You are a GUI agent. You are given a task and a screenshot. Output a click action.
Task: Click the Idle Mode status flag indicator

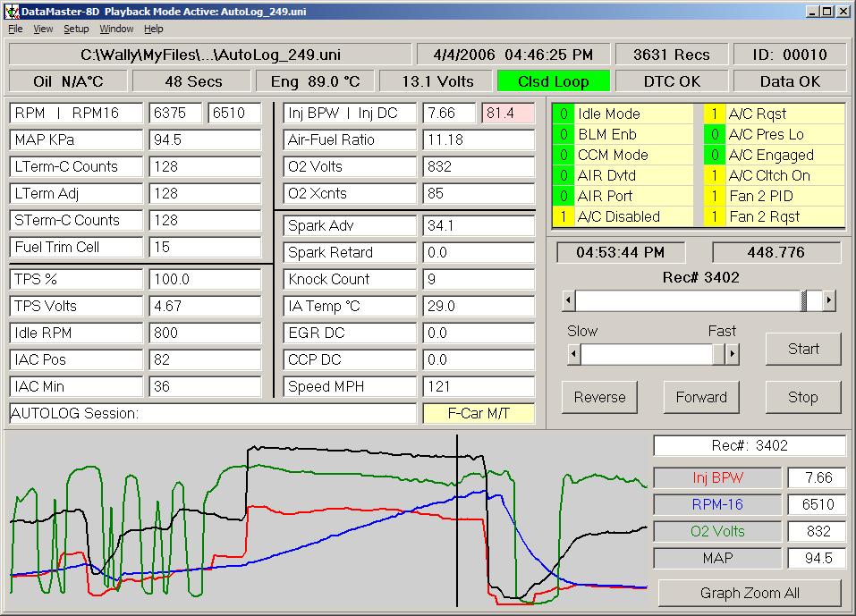coord(564,114)
